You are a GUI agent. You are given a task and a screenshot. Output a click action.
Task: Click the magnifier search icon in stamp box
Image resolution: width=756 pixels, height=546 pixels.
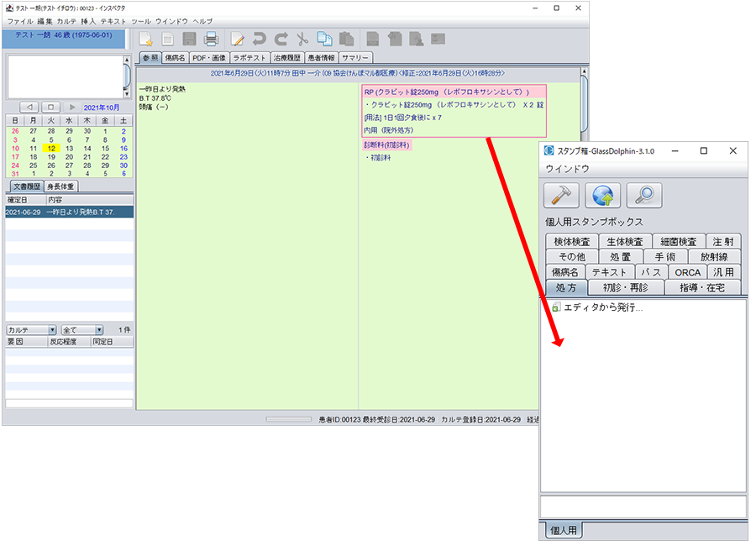point(643,195)
